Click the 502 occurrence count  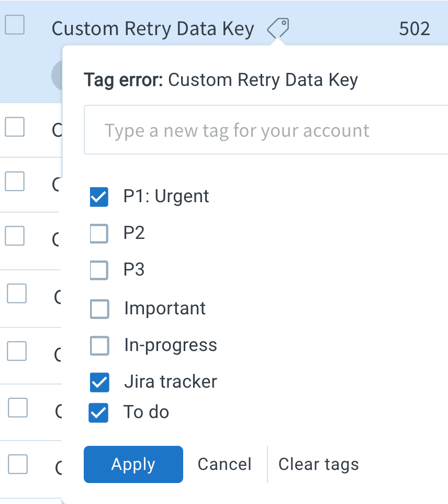click(x=414, y=28)
